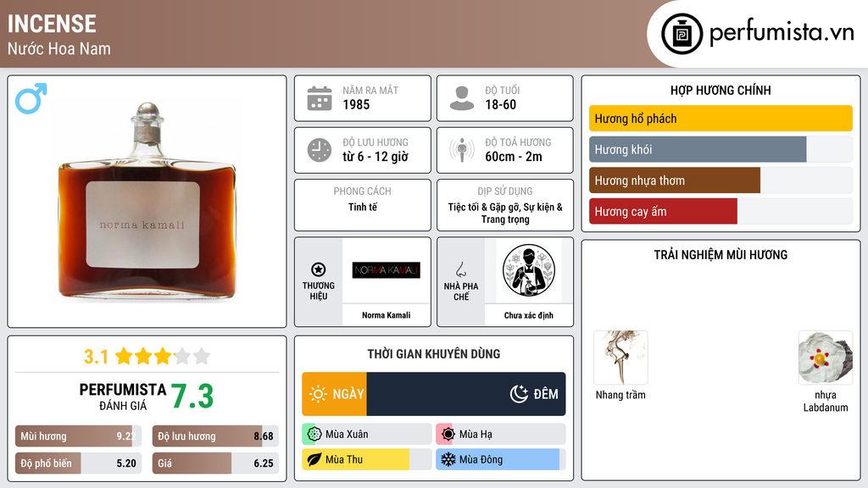Click the Nhang trầm note label

tap(620, 395)
